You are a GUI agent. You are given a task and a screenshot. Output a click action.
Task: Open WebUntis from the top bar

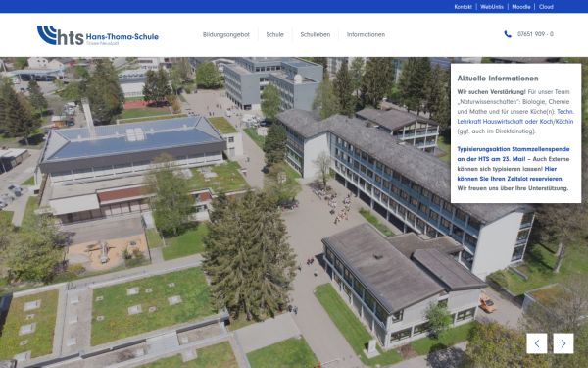(x=492, y=7)
